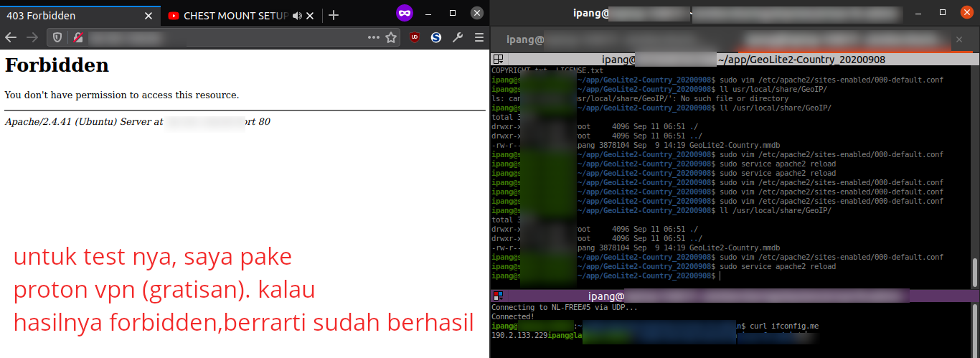
Task: Close the terminal tab with the X
Action: pos(961,42)
